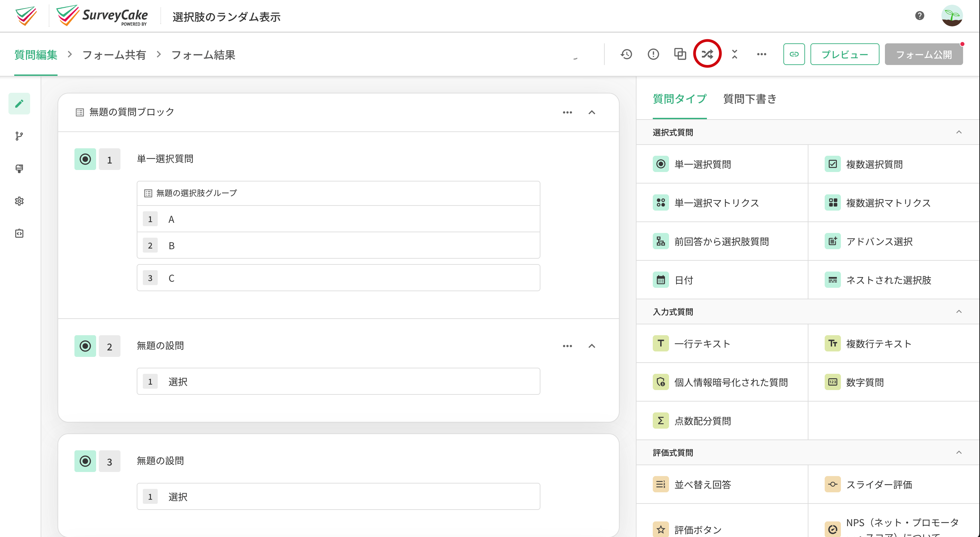This screenshot has height=537, width=980.
Task: Collapse the 評価式質問 section
Action: pos(959,452)
